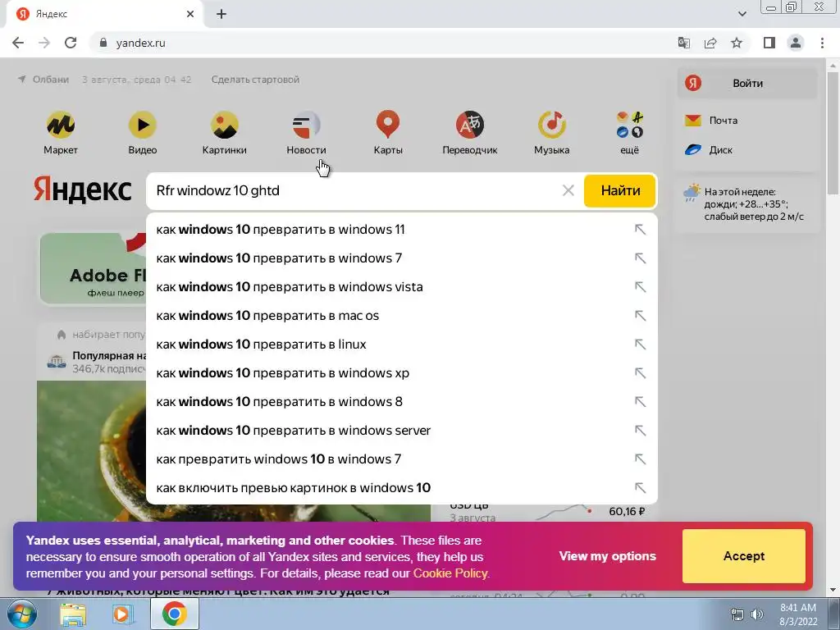This screenshot has width=840, height=630.
Task: Share this page icon in address bar
Action: pos(710,43)
